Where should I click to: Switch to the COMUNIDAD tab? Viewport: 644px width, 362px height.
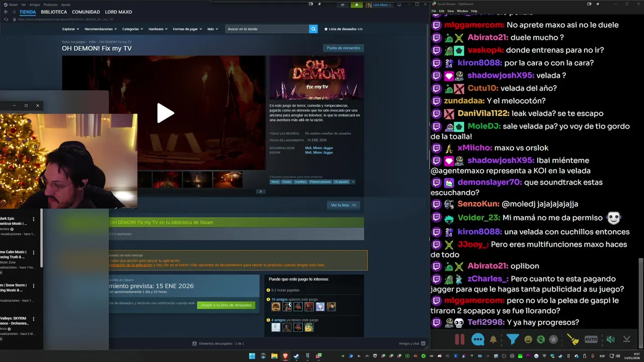[x=86, y=12]
